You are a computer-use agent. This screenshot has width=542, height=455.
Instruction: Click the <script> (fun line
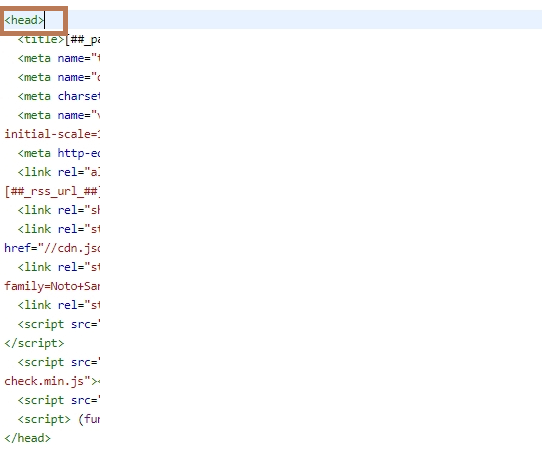tap(59, 419)
